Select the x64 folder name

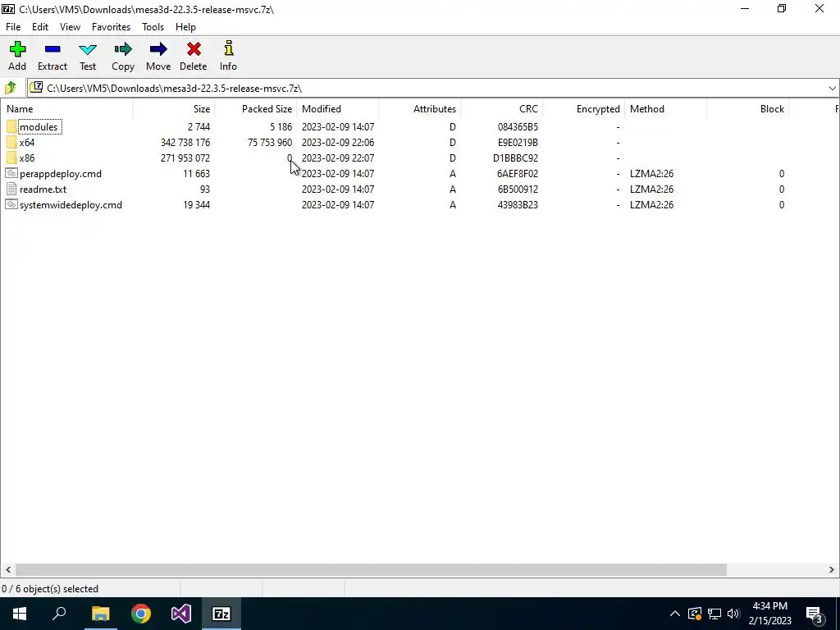point(27,143)
